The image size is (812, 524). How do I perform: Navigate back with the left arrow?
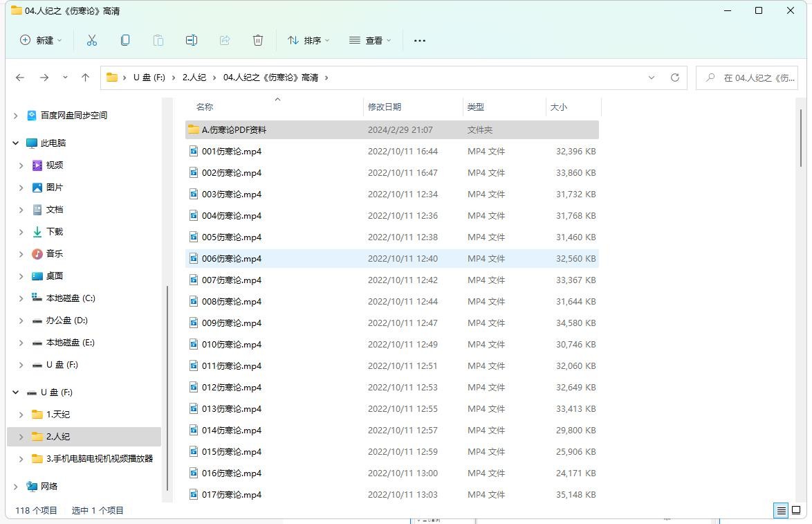click(x=20, y=78)
